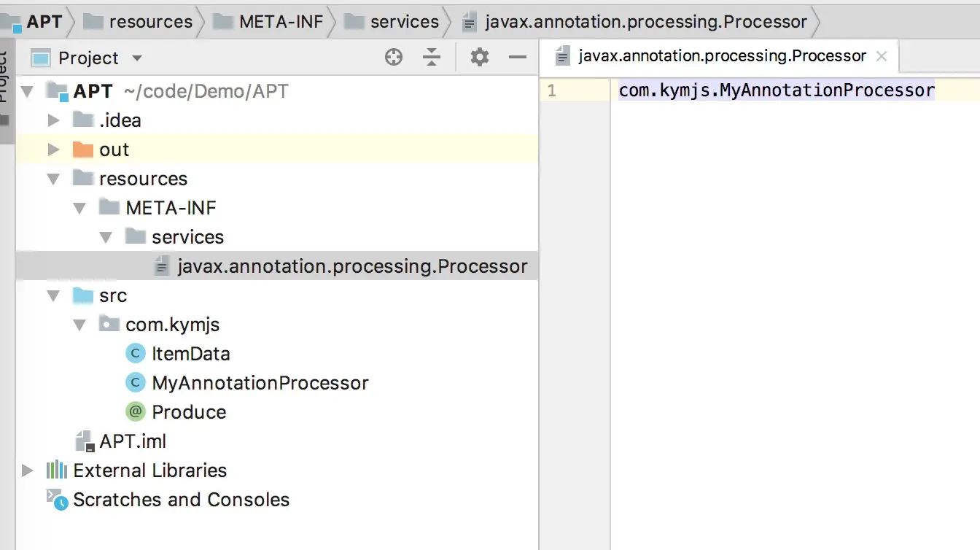
Task: Expand the .idea folder
Action: point(53,120)
